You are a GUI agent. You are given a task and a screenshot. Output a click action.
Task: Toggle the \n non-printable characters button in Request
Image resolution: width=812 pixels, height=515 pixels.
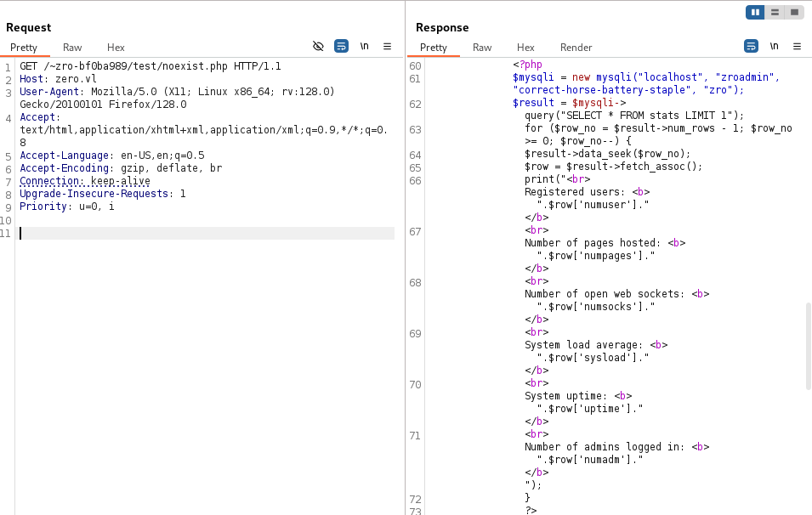365,47
